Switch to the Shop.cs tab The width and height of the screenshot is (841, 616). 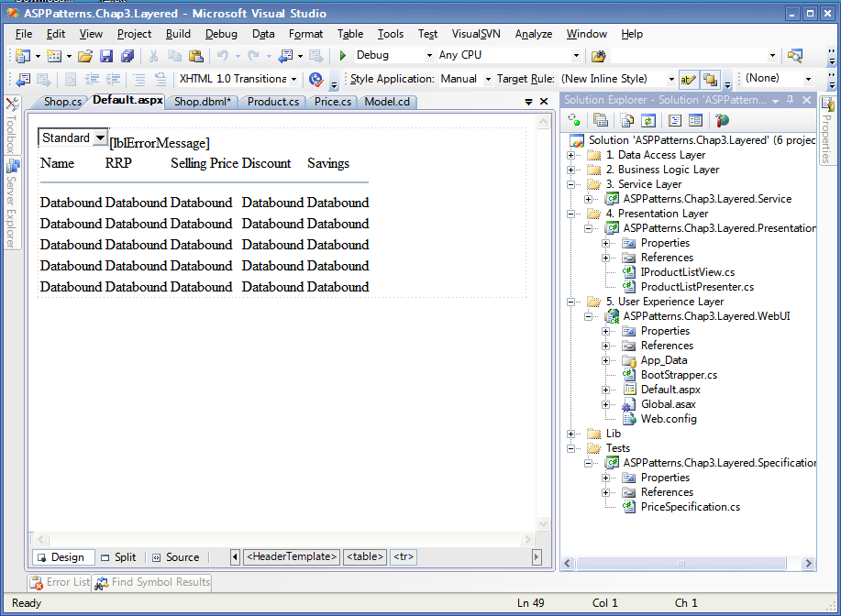coord(62,102)
